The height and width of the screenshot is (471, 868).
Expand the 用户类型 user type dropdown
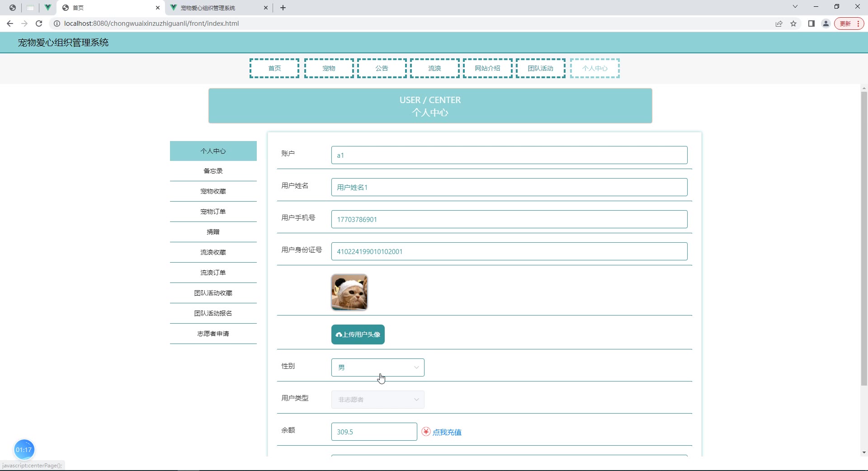[377, 400]
